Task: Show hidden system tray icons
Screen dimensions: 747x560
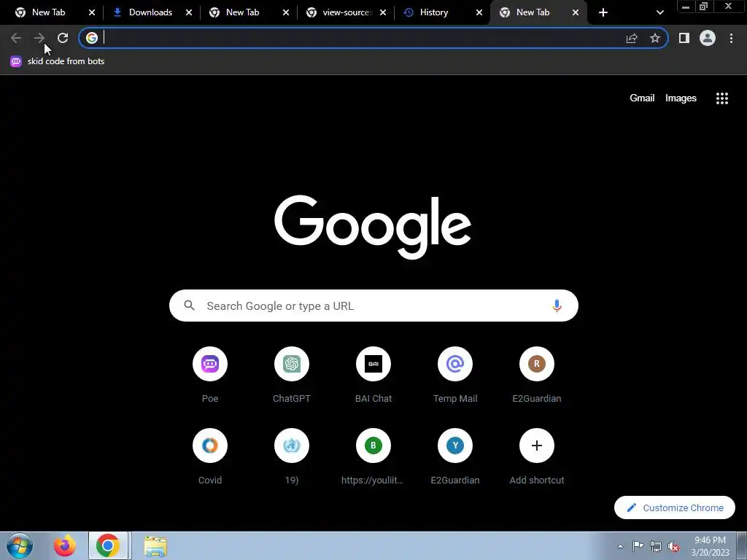Action: [x=620, y=546]
